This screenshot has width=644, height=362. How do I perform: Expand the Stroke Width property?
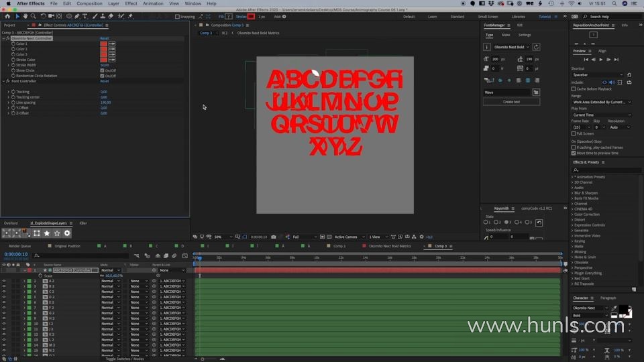click(x=9, y=65)
